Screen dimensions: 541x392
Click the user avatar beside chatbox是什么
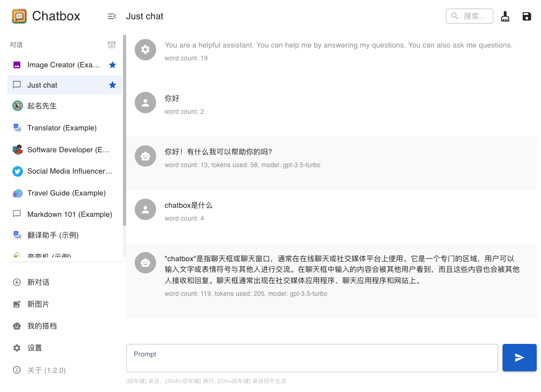(x=145, y=209)
